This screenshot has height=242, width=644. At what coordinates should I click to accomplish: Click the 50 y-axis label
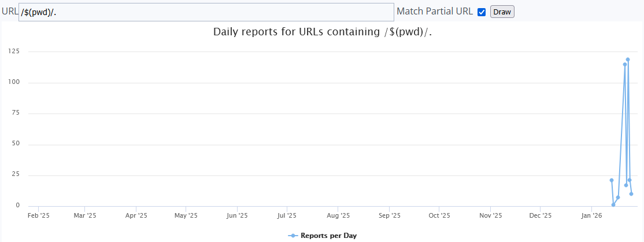(x=16, y=144)
